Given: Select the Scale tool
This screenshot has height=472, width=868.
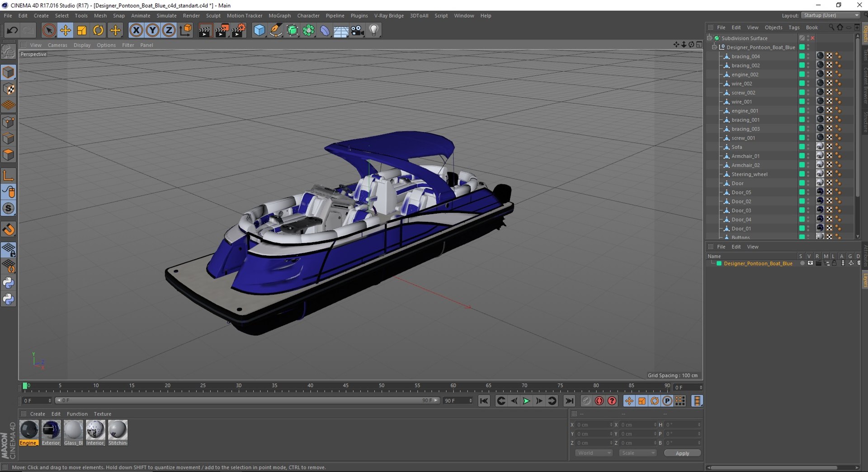Looking at the screenshot, I should pyautogui.click(x=82, y=30).
